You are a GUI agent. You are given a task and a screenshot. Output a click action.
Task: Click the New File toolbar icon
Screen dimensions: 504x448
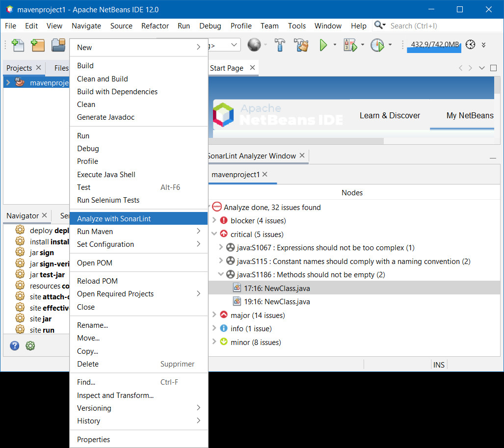(18, 45)
